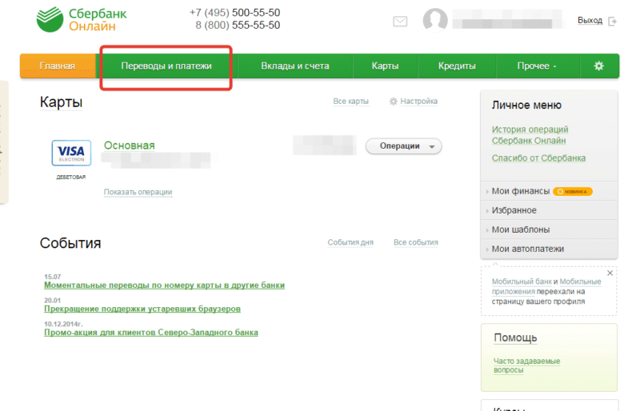Click the Visa Electron card image

[x=71, y=153]
